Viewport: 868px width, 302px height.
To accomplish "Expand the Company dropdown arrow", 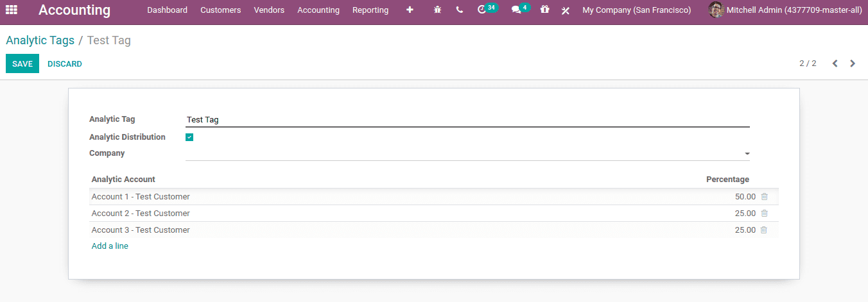I will (747, 154).
